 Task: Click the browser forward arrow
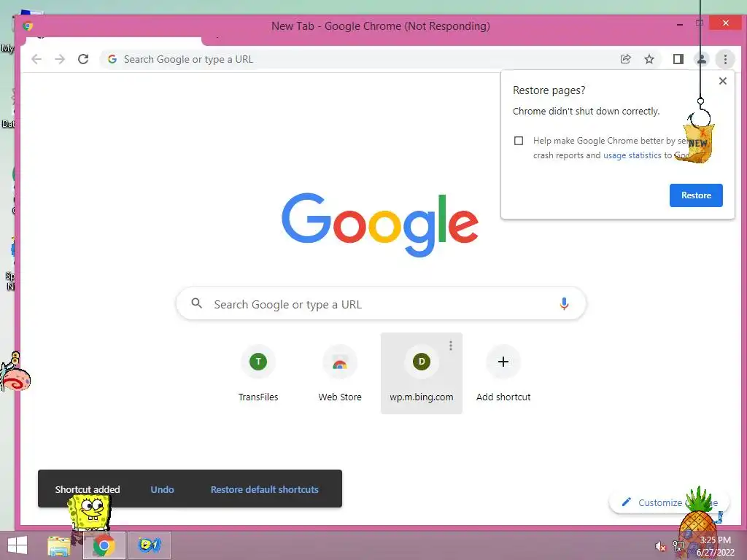[x=60, y=59]
